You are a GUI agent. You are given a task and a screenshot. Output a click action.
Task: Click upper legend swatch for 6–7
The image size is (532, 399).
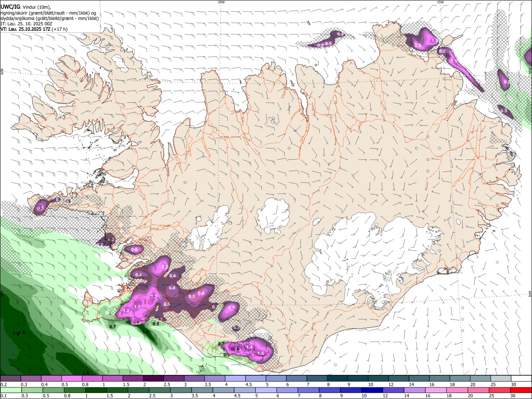click(x=296, y=379)
